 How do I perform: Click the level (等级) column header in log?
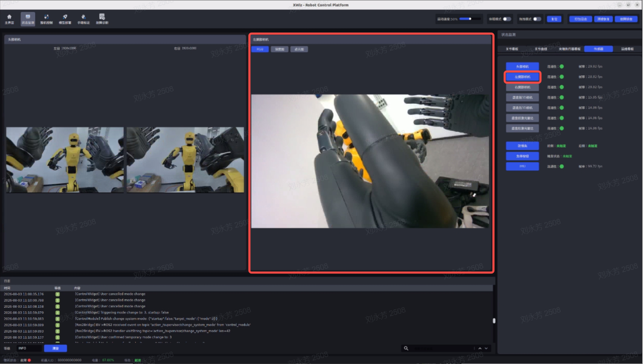[x=57, y=288]
